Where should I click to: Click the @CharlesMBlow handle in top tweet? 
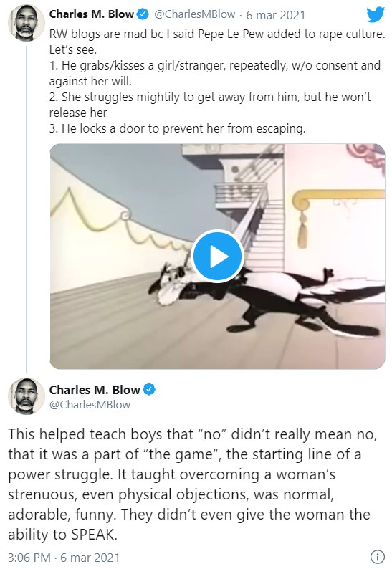click(x=194, y=14)
